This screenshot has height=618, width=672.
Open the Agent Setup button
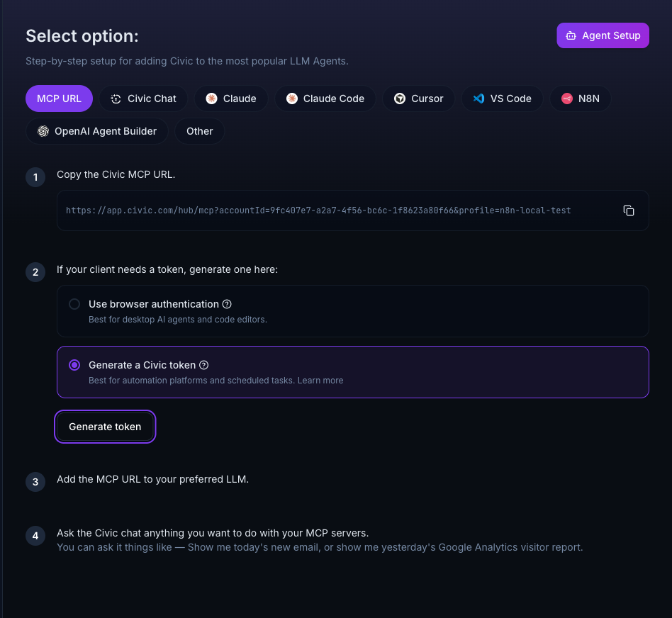point(603,35)
